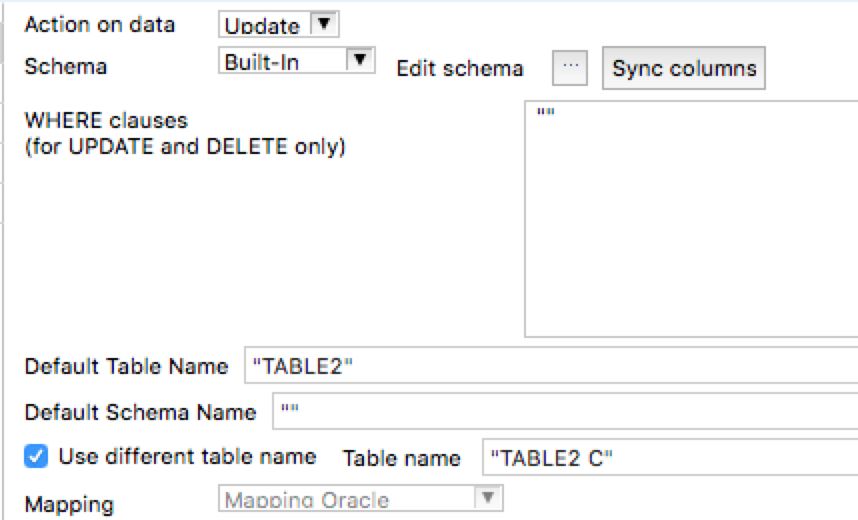Click the Mapping label
This screenshot has height=520, width=858.
68,504
